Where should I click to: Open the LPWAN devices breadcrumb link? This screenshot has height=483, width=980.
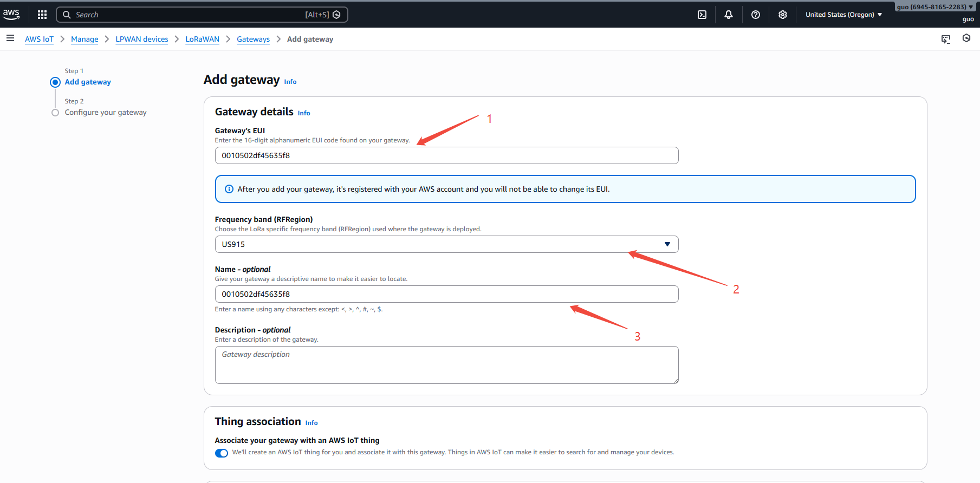[142, 39]
